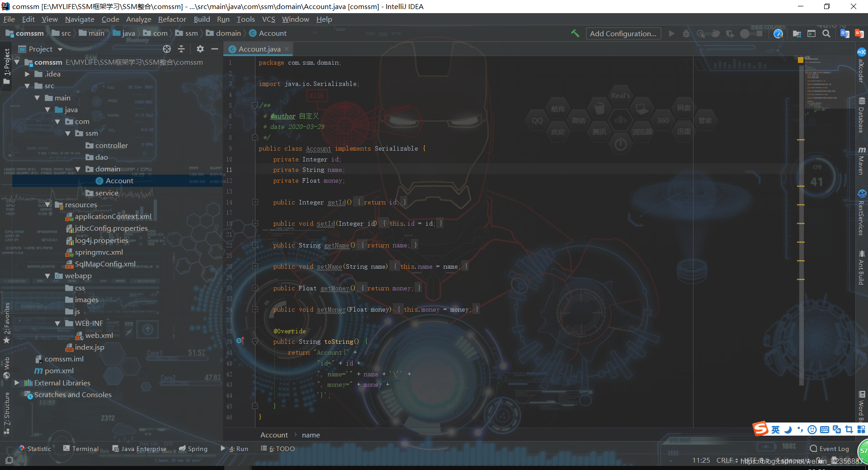
Task: Select the Account.java editor tab
Action: pos(259,49)
